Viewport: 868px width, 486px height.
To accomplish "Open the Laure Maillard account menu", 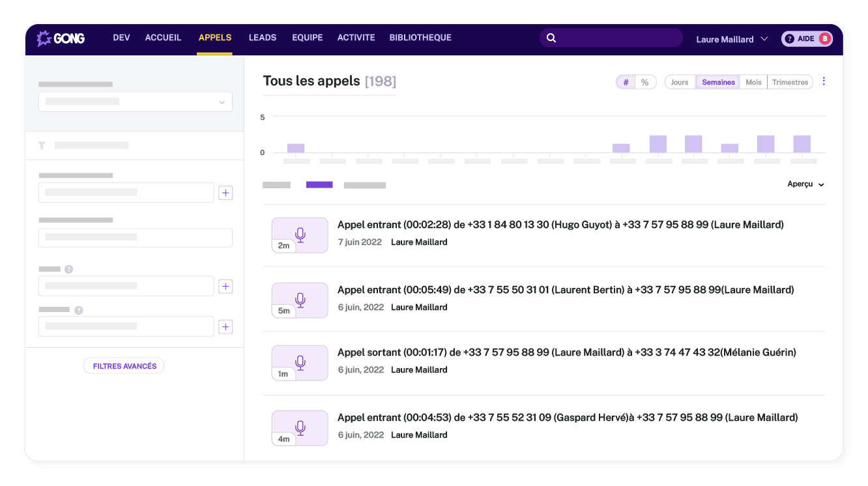I will (731, 39).
